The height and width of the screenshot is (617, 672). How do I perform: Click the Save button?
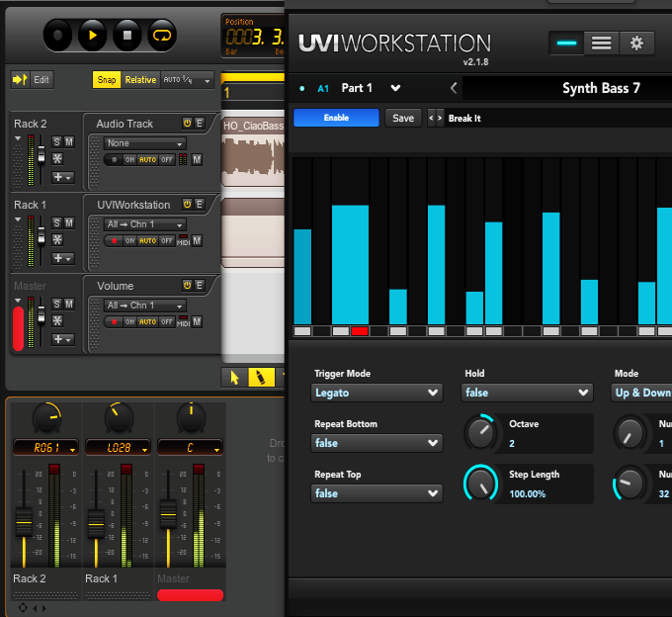pyautogui.click(x=403, y=118)
